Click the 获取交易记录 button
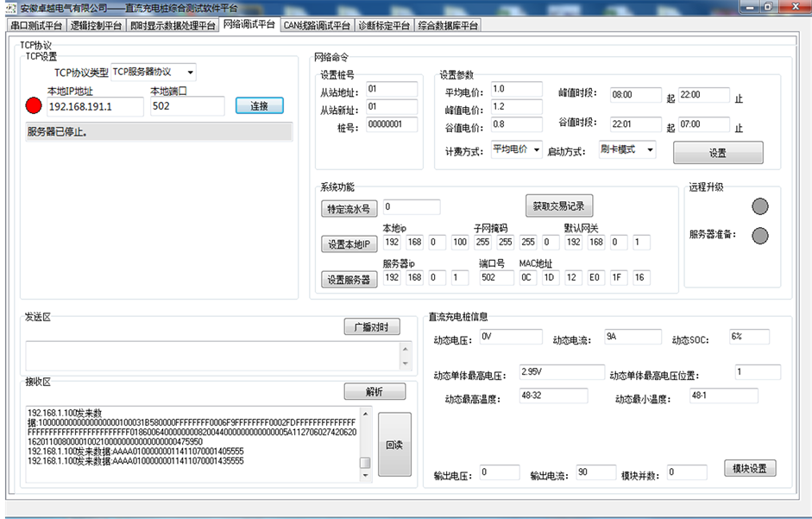812x519 pixels. click(558, 206)
